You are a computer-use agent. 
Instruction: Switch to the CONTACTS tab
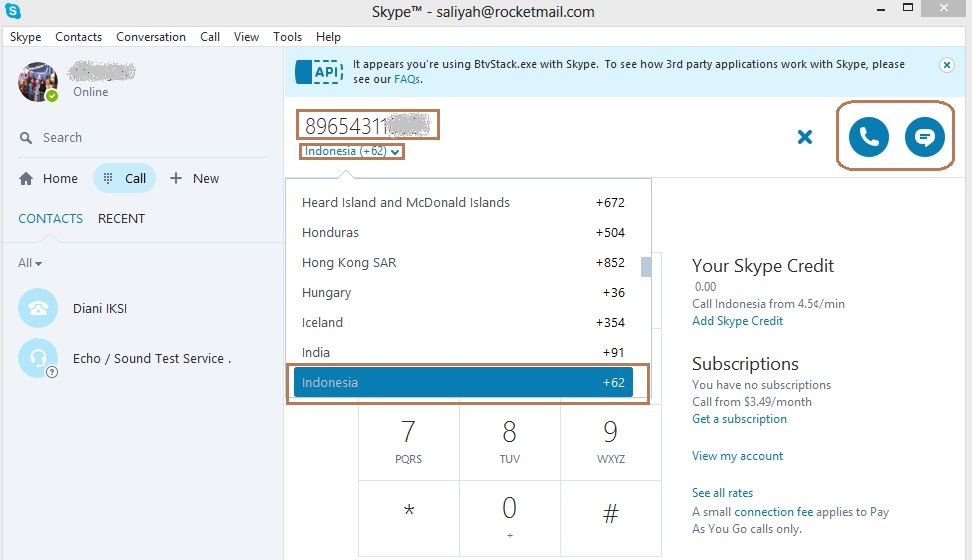50,218
